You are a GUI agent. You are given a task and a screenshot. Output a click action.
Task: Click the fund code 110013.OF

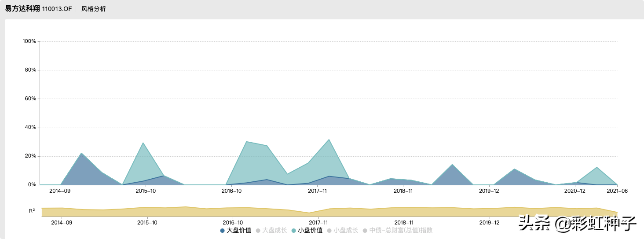click(x=57, y=9)
